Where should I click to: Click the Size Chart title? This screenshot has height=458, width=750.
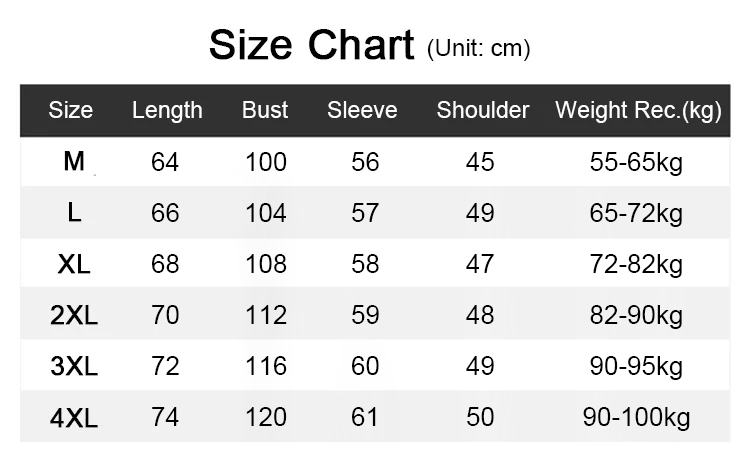(x=311, y=46)
